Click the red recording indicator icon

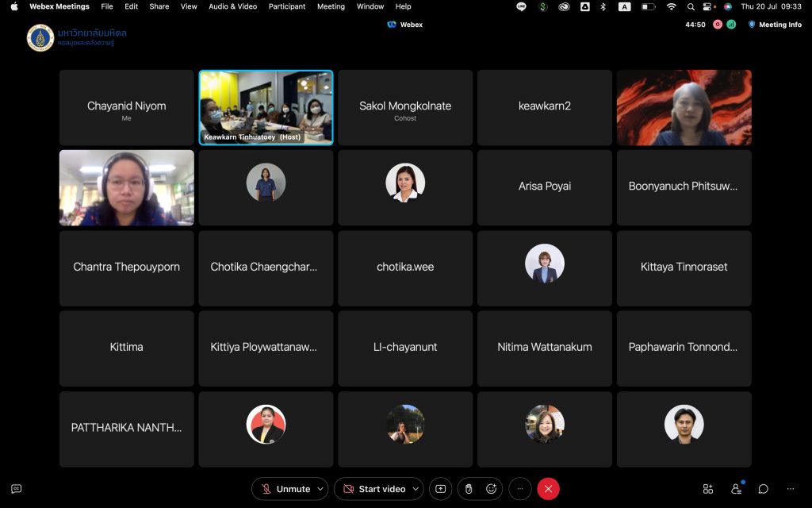718,25
